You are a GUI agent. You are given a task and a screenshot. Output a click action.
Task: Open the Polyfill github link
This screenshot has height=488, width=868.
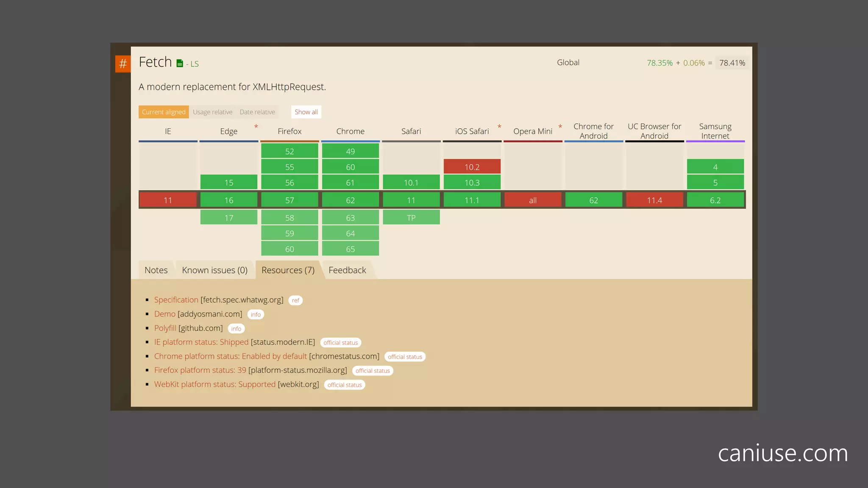tap(165, 328)
